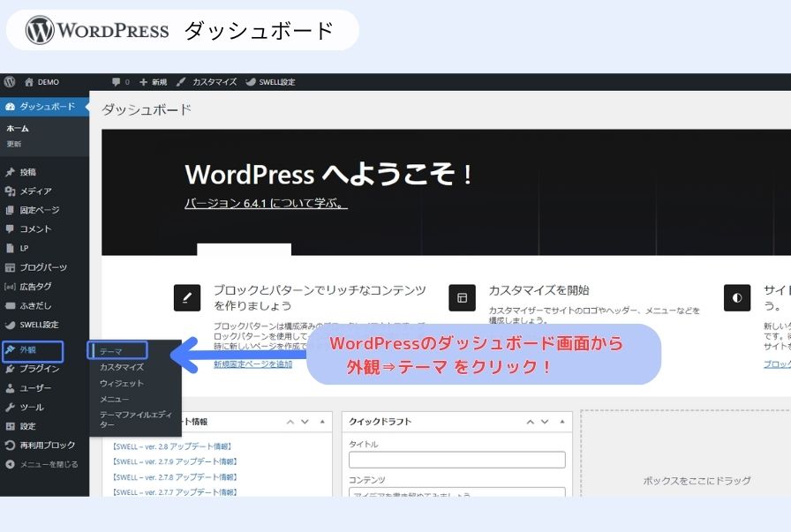Click the layout icon by カスタマイズを開始
The height and width of the screenshot is (532, 791).
click(462, 298)
